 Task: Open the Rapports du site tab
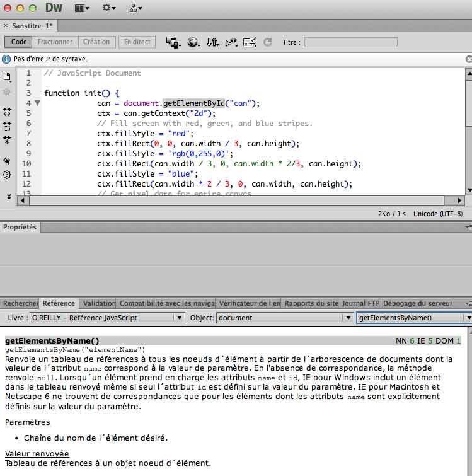[311, 303]
